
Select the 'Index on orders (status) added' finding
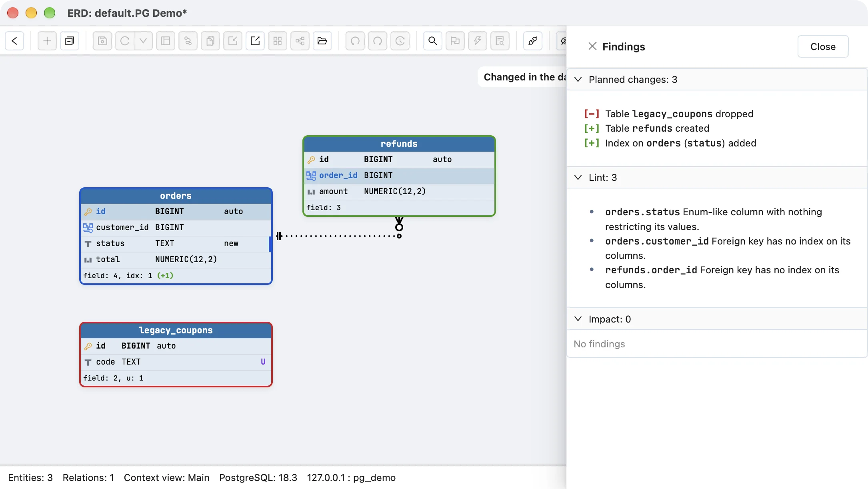(x=670, y=143)
